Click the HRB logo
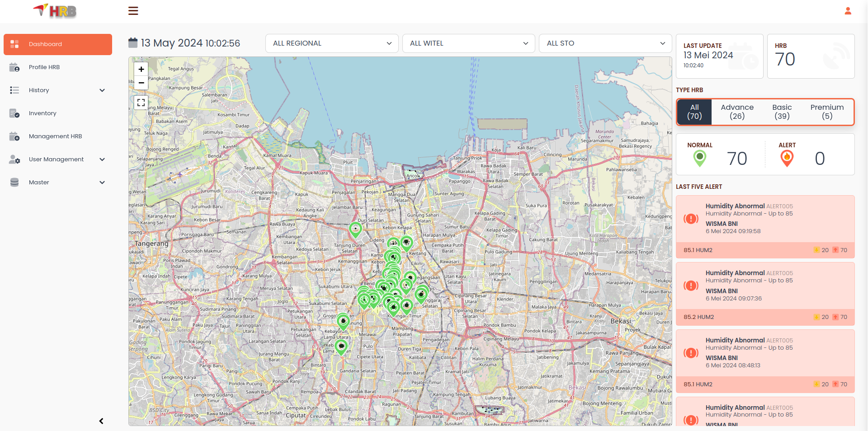868x431 pixels. point(55,10)
